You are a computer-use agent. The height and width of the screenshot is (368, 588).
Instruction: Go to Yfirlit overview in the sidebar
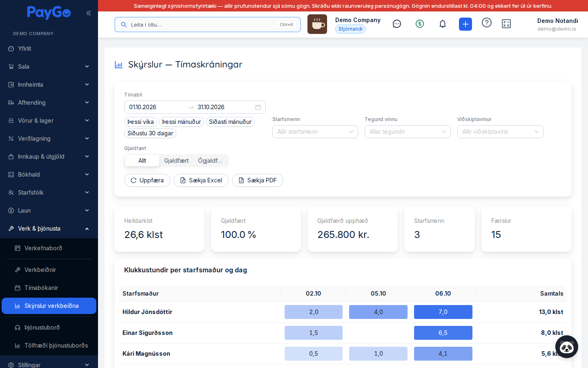click(x=49, y=49)
